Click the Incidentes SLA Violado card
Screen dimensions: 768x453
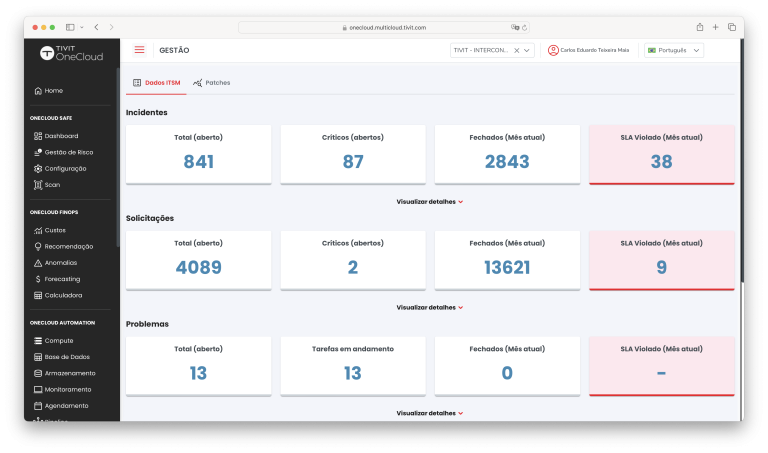(661, 154)
